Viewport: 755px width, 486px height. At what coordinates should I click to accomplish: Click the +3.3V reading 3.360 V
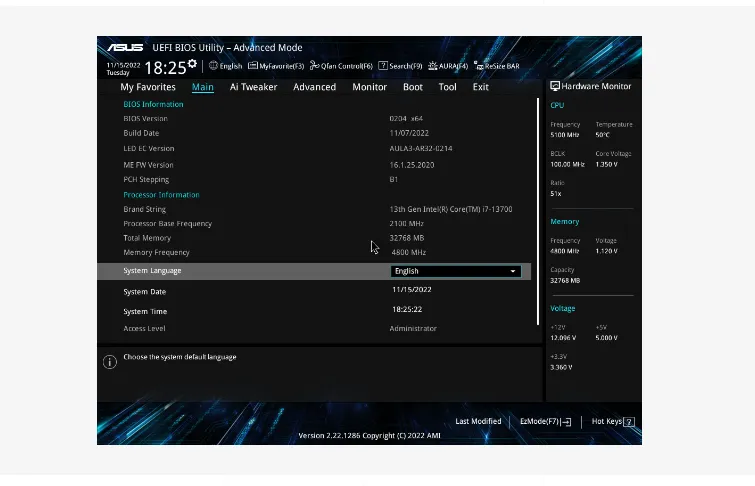561,367
